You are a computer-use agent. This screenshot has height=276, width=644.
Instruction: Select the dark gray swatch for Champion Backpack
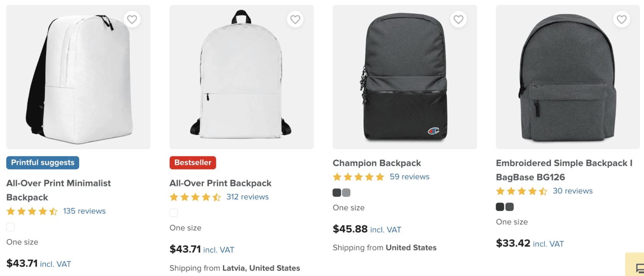pos(337,192)
